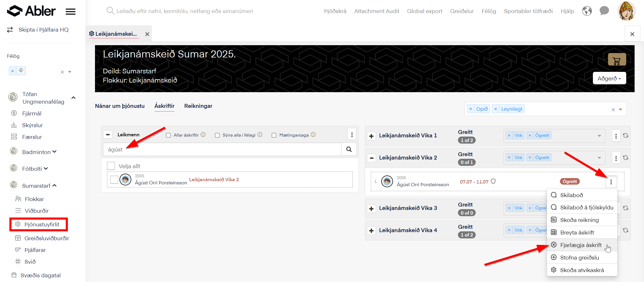
Task: Select Fjarlægja áskrift from the context menu
Action: pos(581,245)
